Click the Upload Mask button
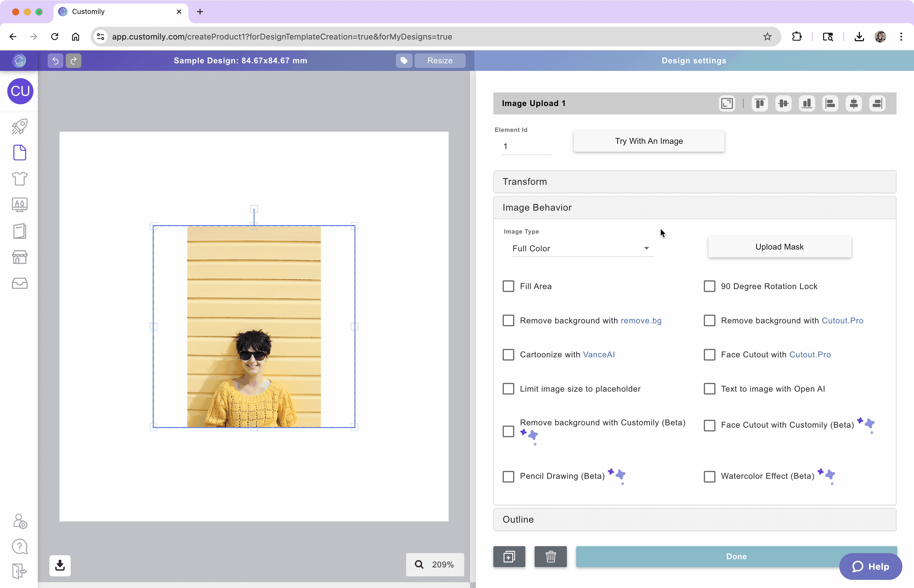Viewport: 914px width, 588px height. click(779, 247)
